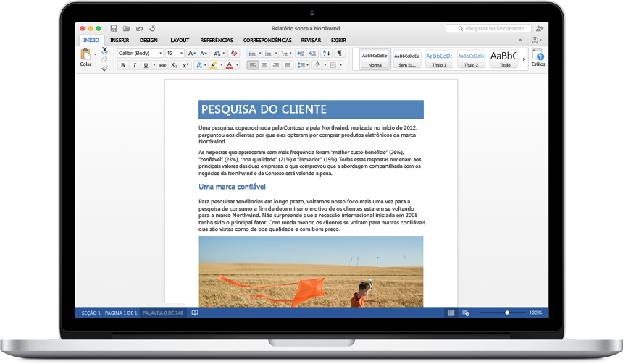Image resolution: width=623 pixels, height=364 pixels.
Task: Click the Undo arrow icon
Action: (139, 28)
